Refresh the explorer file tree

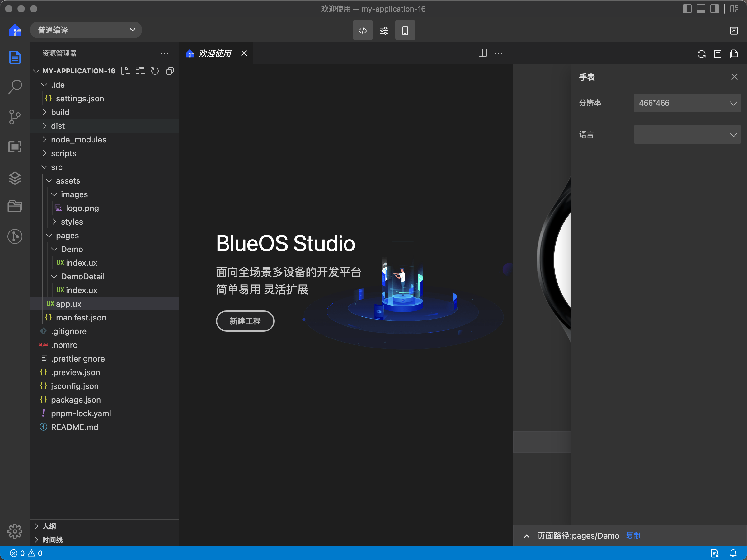pyautogui.click(x=155, y=71)
